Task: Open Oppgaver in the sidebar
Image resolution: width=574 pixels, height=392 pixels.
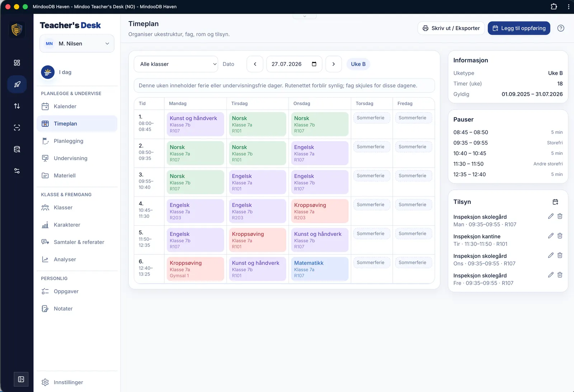Action: [x=77, y=291]
